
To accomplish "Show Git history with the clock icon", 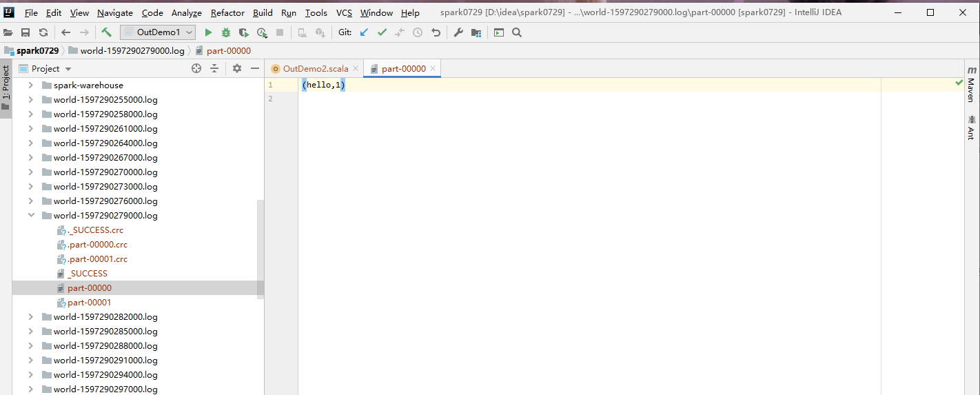I will (x=418, y=32).
